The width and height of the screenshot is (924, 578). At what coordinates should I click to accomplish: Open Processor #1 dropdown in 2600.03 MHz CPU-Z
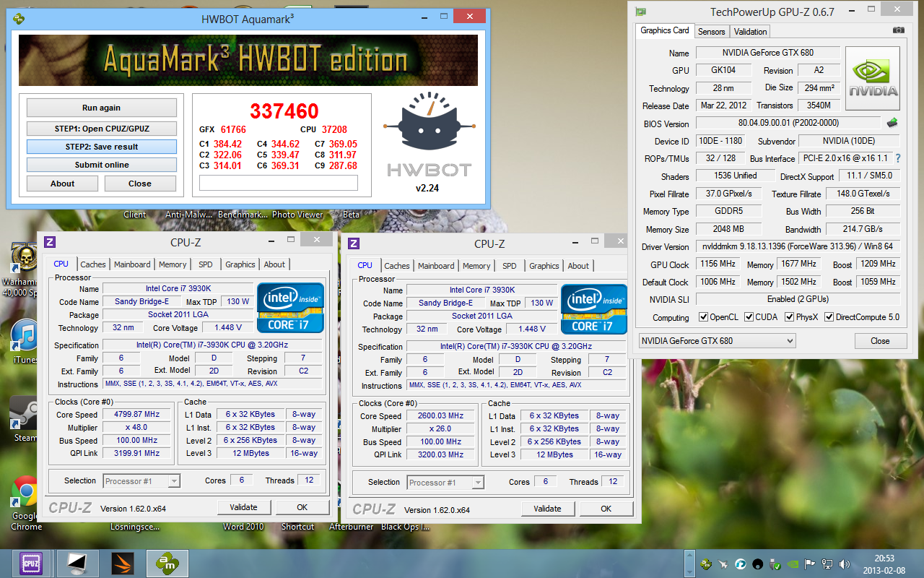click(445, 482)
